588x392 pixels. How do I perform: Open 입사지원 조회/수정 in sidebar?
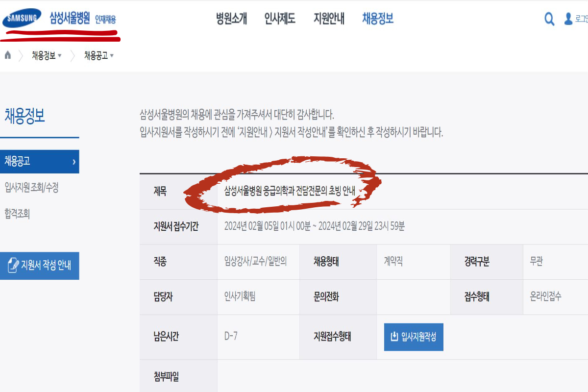click(x=31, y=187)
